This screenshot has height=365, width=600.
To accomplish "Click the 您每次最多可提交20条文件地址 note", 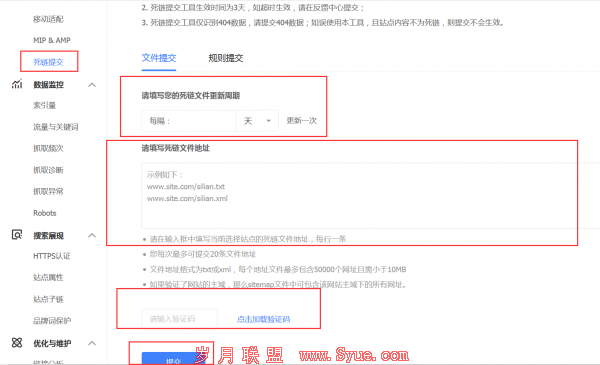I will [202, 254].
